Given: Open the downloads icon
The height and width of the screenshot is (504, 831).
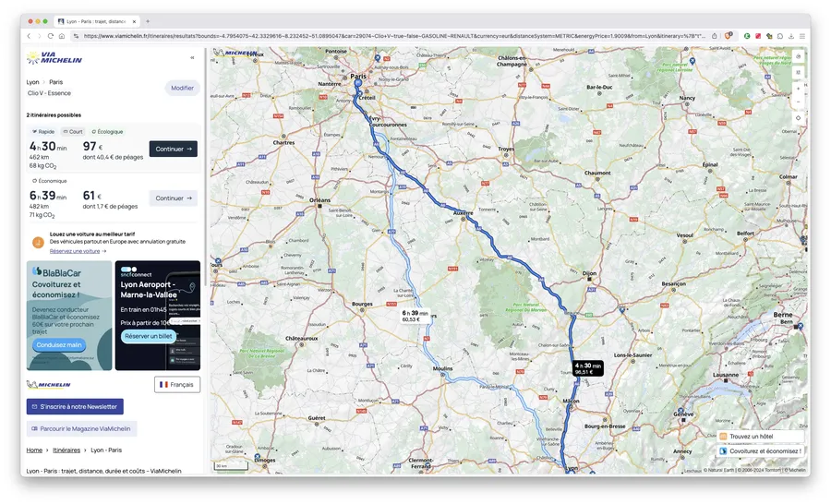Looking at the screenshot, I should tap(791, 36).
